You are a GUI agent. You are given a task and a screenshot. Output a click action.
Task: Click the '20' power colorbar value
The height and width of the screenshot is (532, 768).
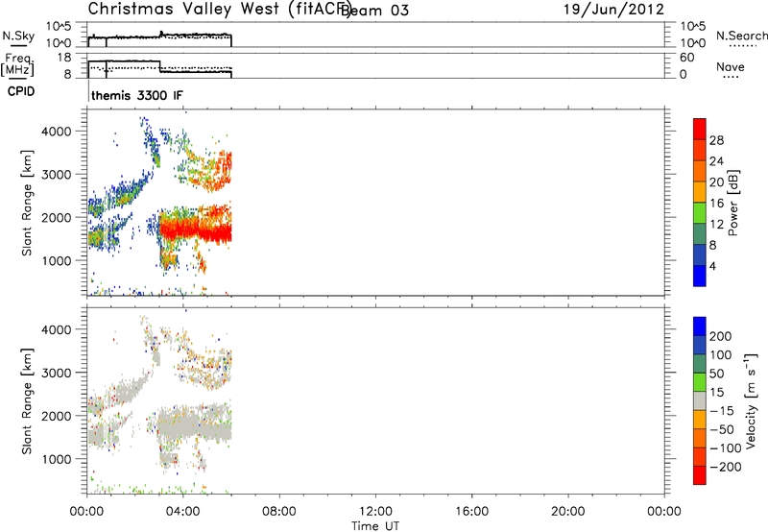pos(716,182)
